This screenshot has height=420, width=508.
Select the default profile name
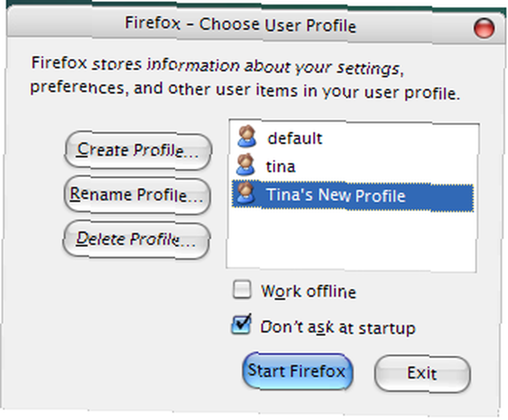coord(295,139)
